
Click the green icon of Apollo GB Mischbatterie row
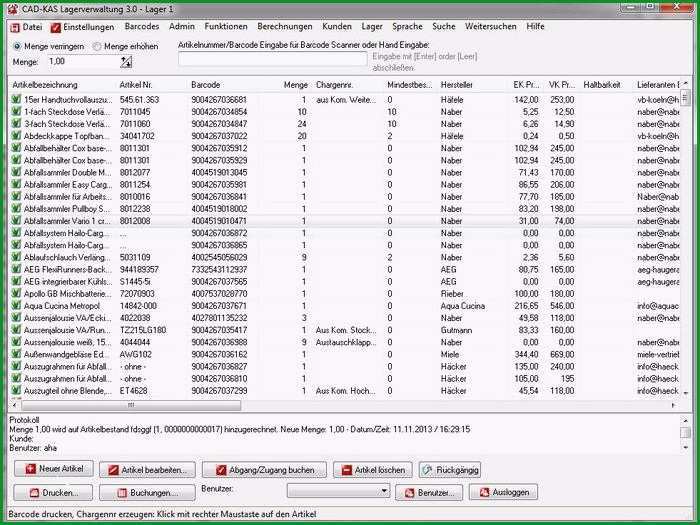click(16, 293)
